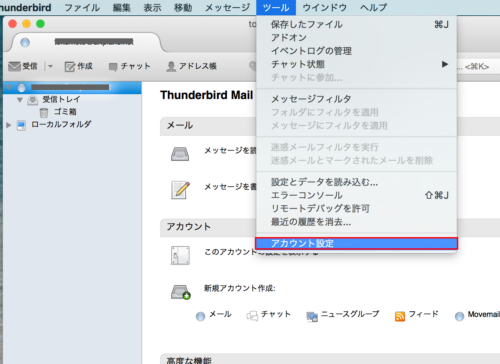Select ゴミ箱 trash folder icon

pos(44,113)
